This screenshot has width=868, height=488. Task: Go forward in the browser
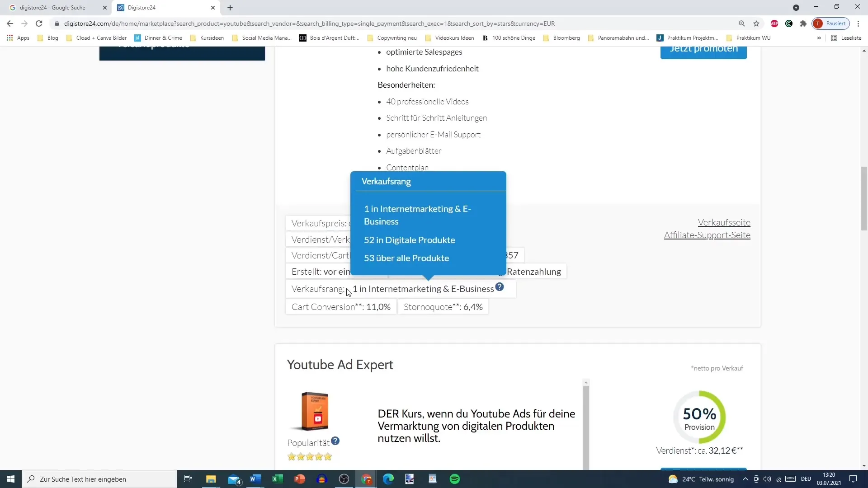point(24,23)
